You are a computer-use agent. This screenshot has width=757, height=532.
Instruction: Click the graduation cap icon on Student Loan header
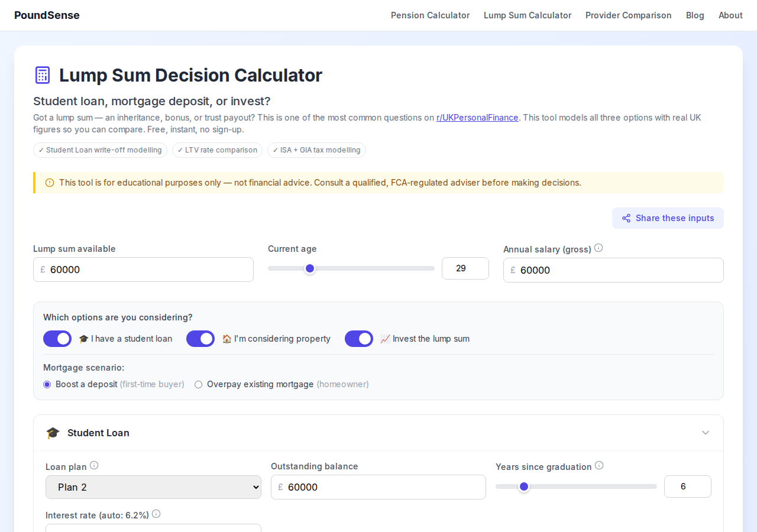[x=53, y=432]
